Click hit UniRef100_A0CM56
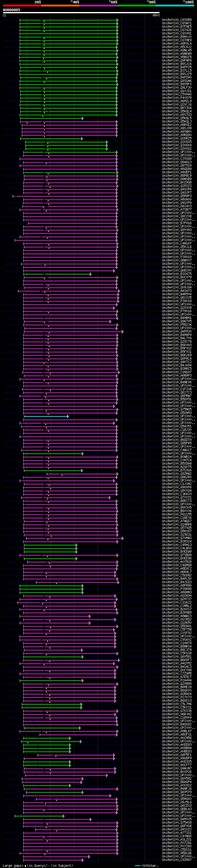 click(177, 738)
